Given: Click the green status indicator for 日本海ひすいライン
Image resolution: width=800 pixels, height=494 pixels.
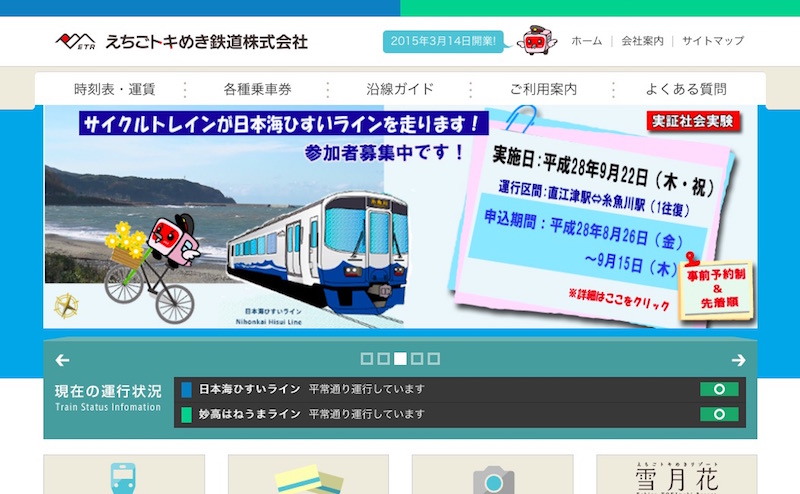Looking at the screenshot, I should click(719, 389).
